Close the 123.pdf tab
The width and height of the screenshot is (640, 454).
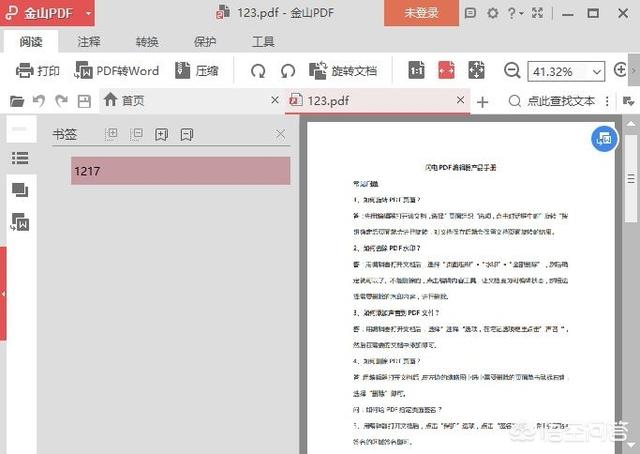point(460,100)
